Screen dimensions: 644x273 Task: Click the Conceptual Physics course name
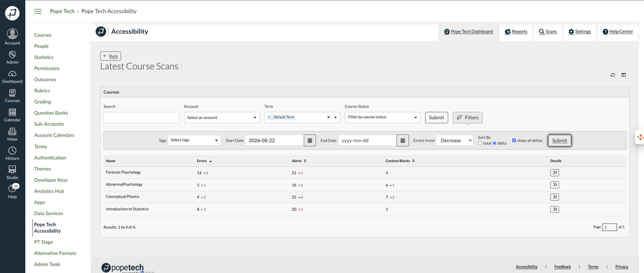pyautogui.click(x=123, y=197)
